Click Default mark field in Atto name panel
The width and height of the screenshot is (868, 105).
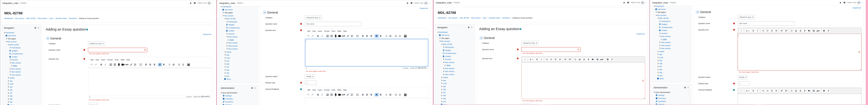(743, 84)
